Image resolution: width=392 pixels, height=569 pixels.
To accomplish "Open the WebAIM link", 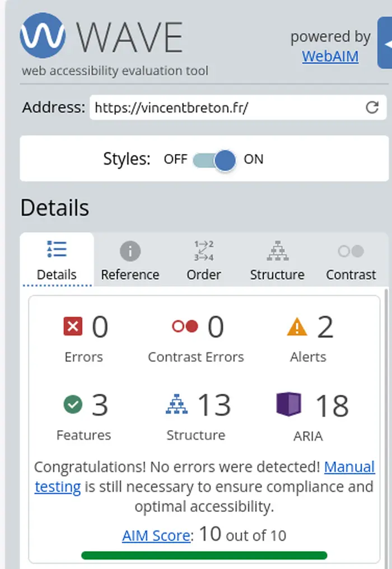I will click(x=330, y=56).
